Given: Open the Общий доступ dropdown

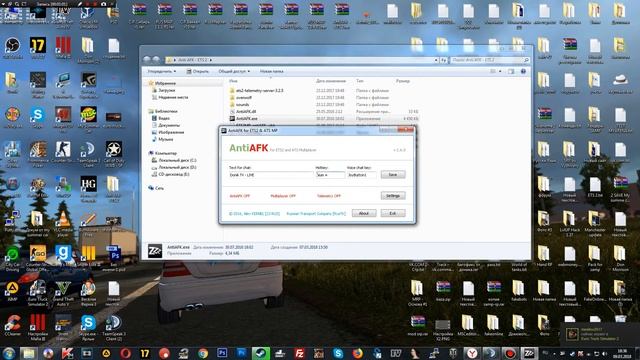Looking at the screenshot, I should (234, 71).
